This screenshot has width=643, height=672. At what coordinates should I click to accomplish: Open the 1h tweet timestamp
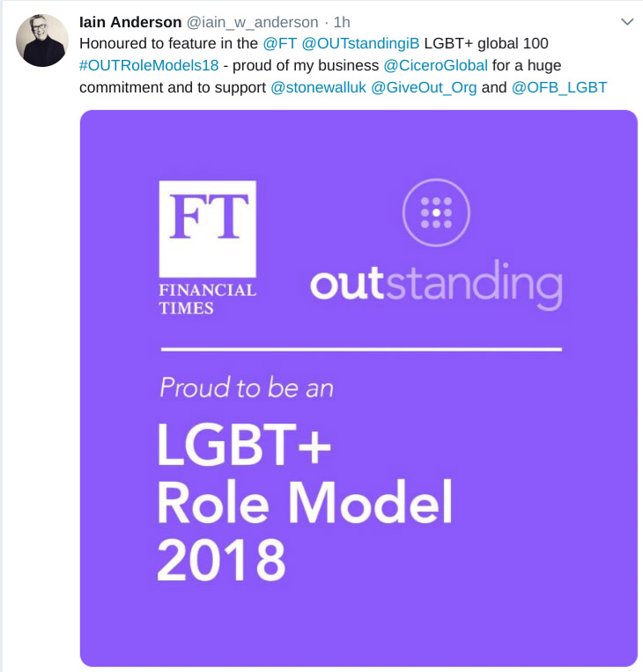pos(342,21)
